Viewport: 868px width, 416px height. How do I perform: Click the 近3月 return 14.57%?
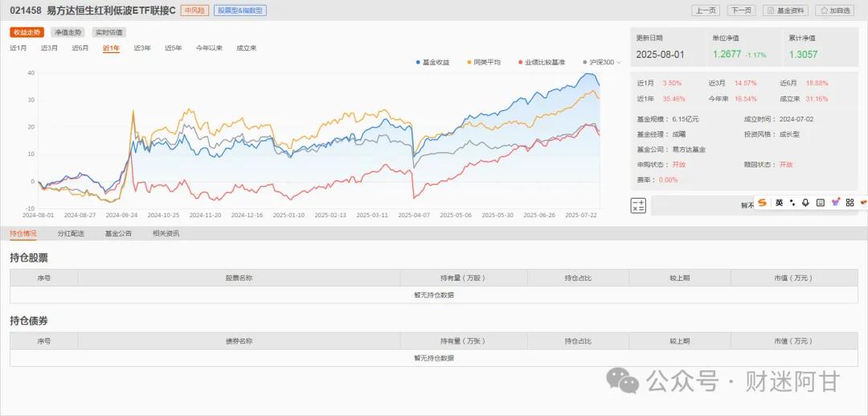(x=745, y=83)
